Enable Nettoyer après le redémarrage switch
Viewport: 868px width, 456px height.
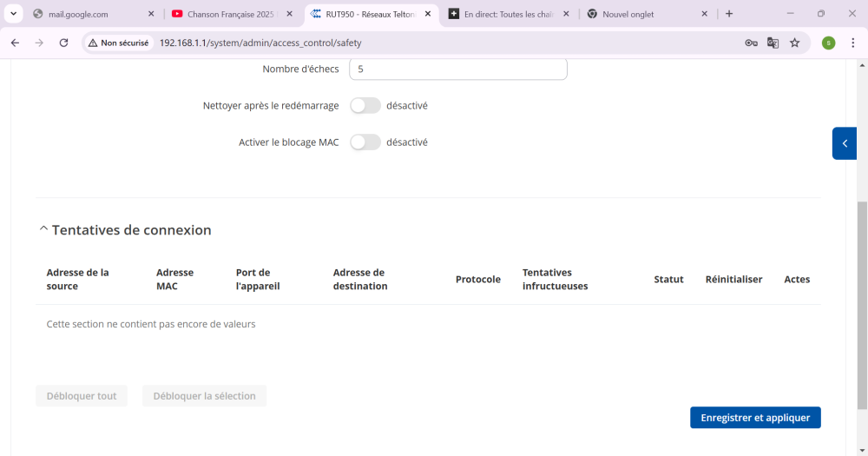point(365,105)
